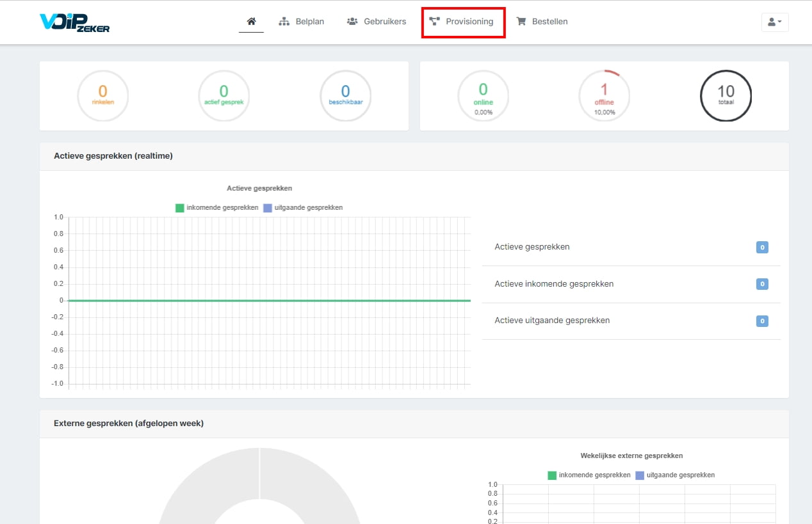
Task: Toggle uitgaande gesprekken legend in Actieve gesprekken chart
Action: click(304, 208)
